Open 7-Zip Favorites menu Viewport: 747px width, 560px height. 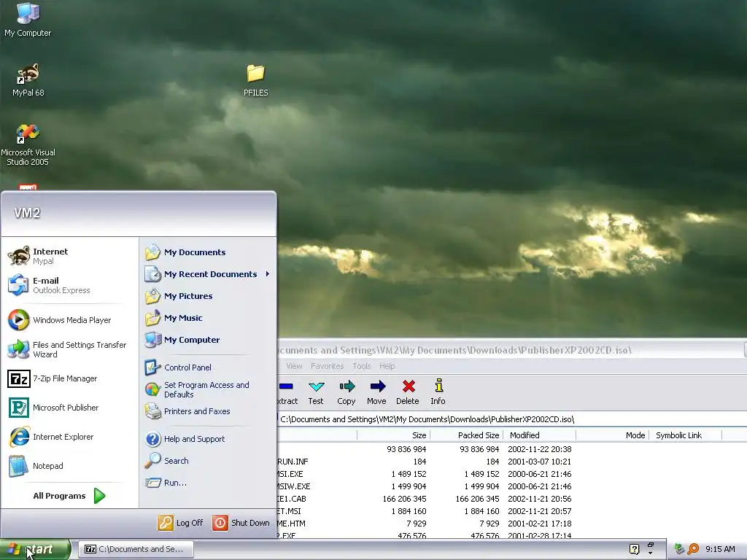328,366
